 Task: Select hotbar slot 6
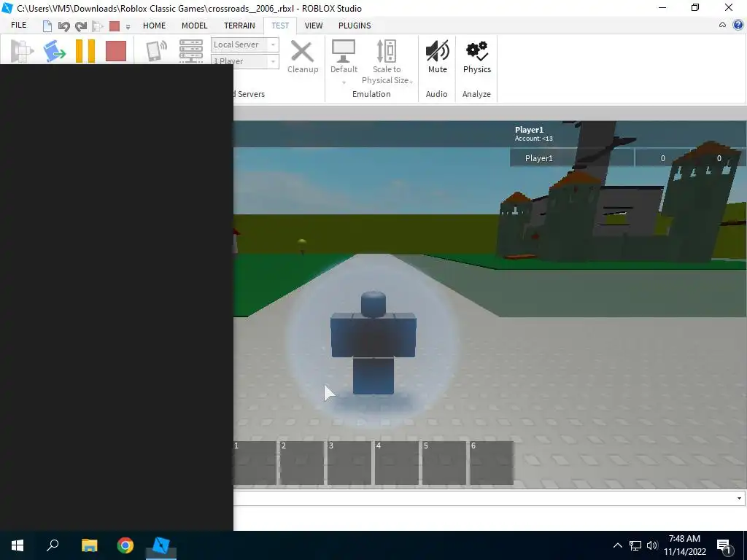[492, 463]
